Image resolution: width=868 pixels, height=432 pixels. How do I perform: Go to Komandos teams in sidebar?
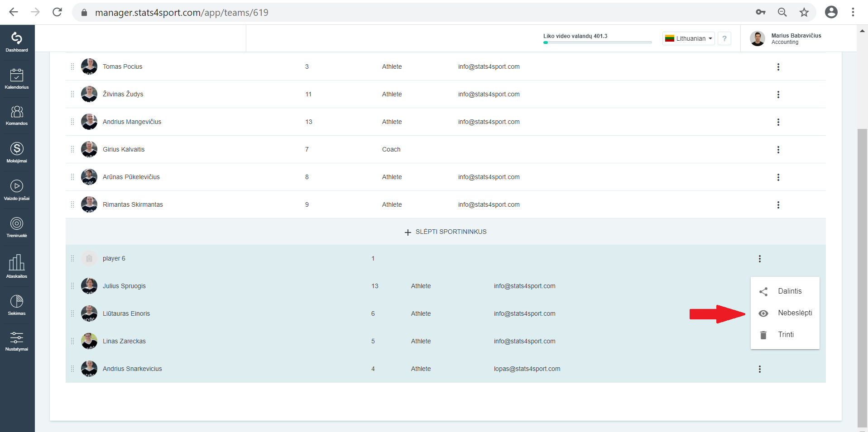[17, 115]
